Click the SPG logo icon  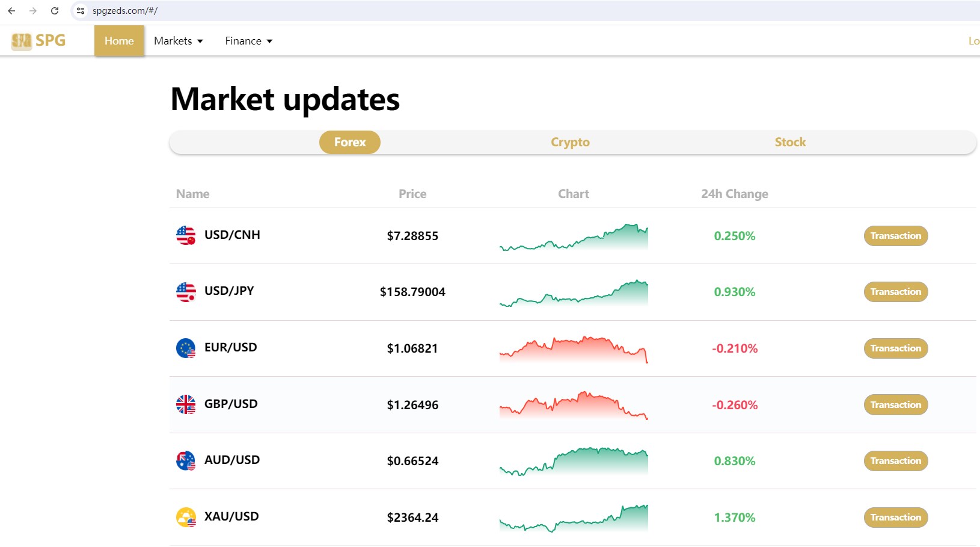(x=22, y=41)
